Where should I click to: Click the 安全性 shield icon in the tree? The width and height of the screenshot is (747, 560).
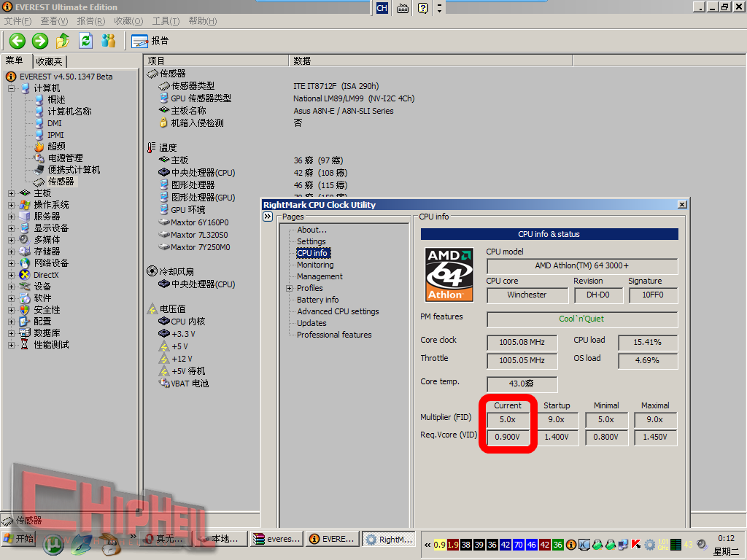pyautogui.click(x=25, y=310)
